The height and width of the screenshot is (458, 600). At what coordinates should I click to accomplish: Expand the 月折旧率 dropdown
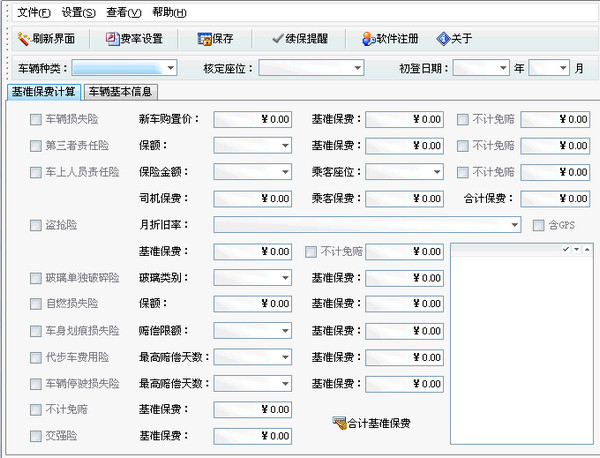pos(514,225)
